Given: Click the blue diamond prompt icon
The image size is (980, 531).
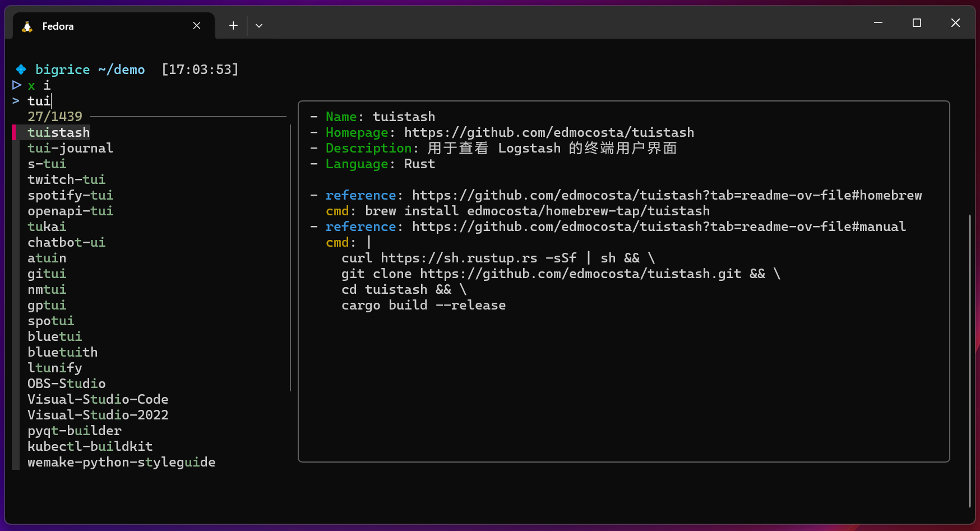Looking at the screenshot, I should pos(21,70).
